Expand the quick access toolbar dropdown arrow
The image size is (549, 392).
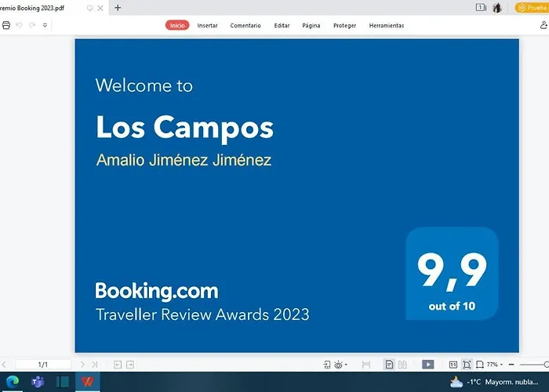pyautogui.click(x=45, y=25)
